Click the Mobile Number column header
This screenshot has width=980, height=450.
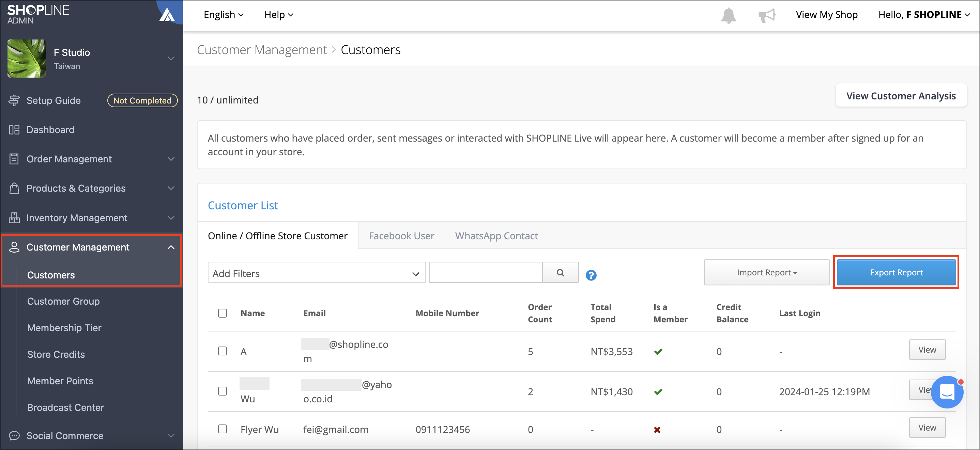click(x=447, y=313)
